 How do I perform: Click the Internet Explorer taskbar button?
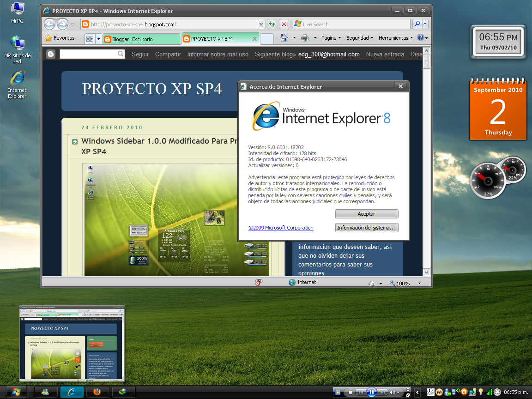coord(72,392)
